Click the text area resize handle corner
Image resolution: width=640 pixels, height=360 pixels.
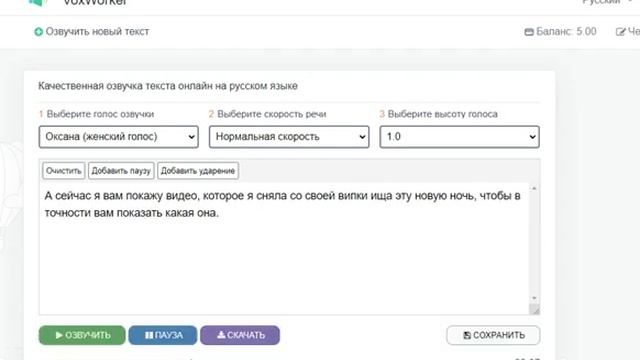[x=534, y=309]
